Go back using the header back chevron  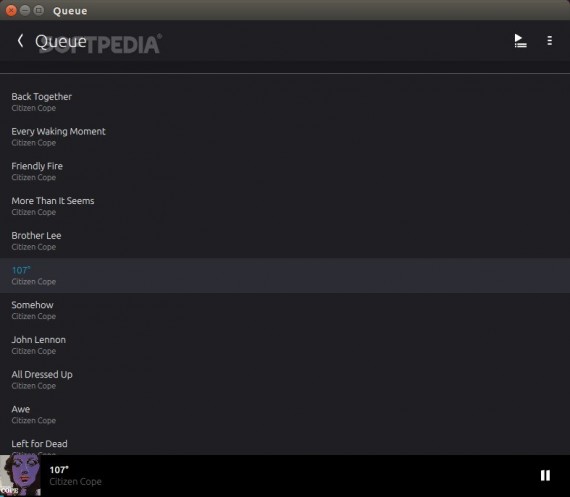coord(21,40)
